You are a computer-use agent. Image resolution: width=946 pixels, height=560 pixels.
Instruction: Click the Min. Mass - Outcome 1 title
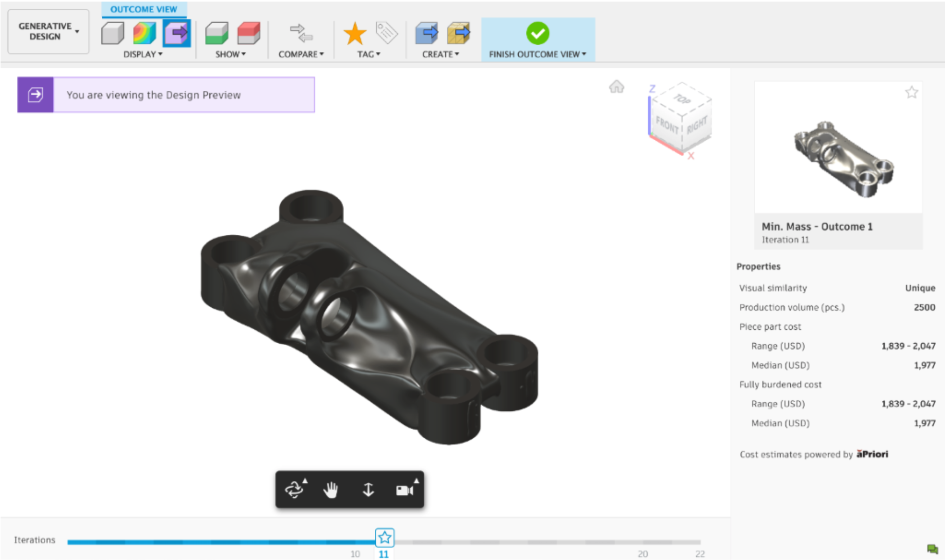817,227
